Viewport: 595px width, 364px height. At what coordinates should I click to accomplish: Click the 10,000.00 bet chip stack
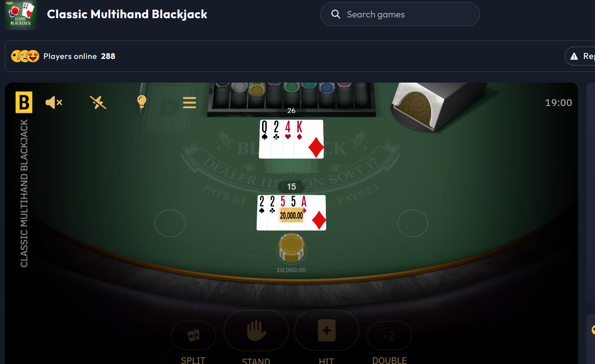coord(292,247)
